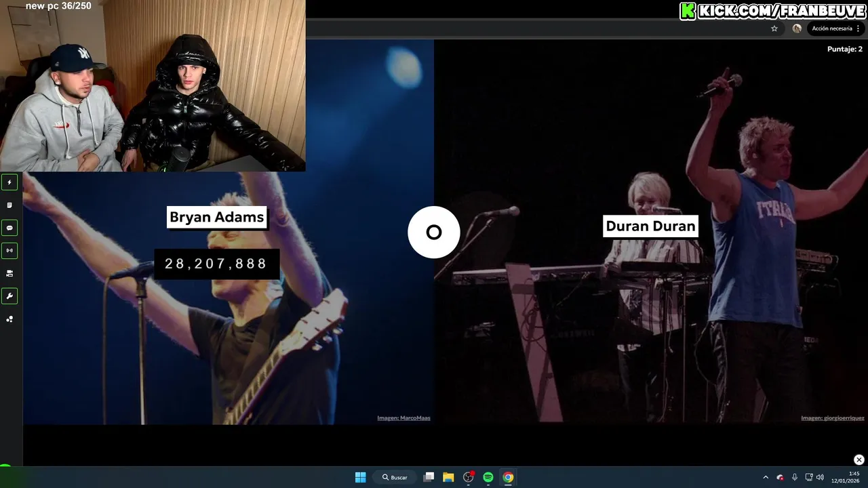Click the microphone tray icon
The height and width of the screenshot is (488, 868).
tap(794, 477)
